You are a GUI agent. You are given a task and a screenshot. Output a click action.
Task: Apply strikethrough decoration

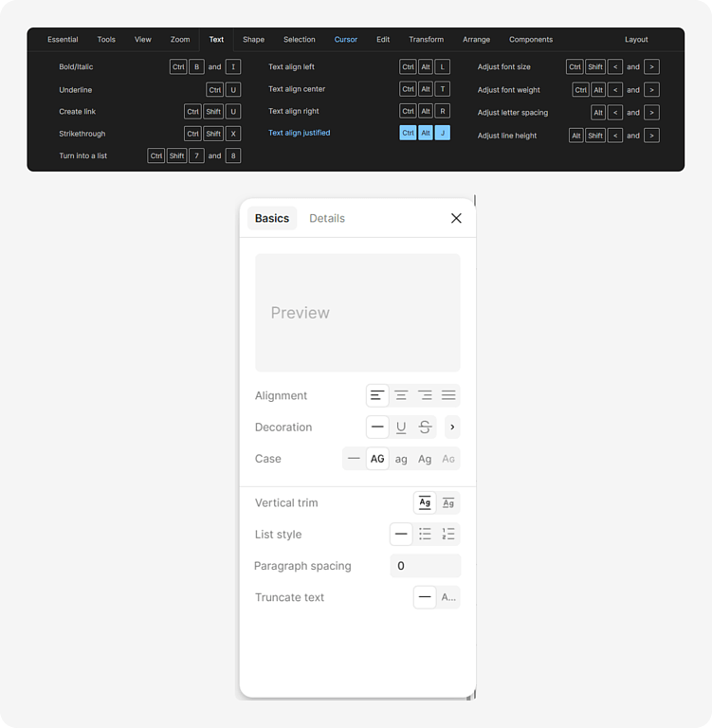tap(425, 427)
